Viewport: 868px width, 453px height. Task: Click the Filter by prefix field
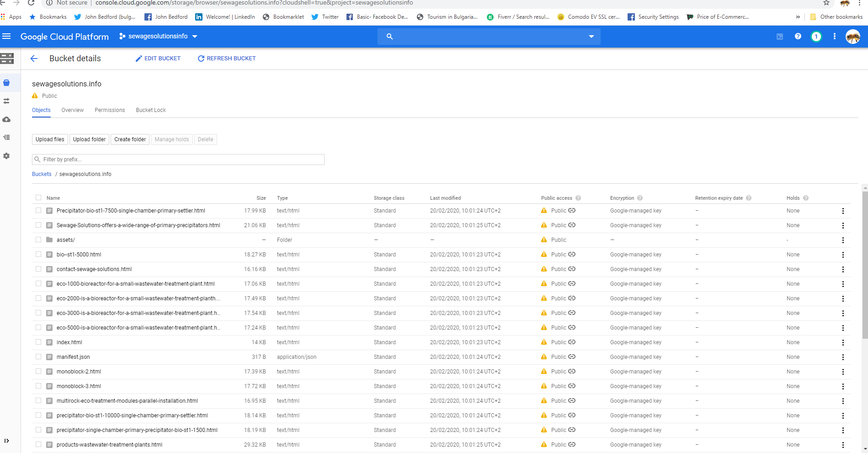click(178, 160)
